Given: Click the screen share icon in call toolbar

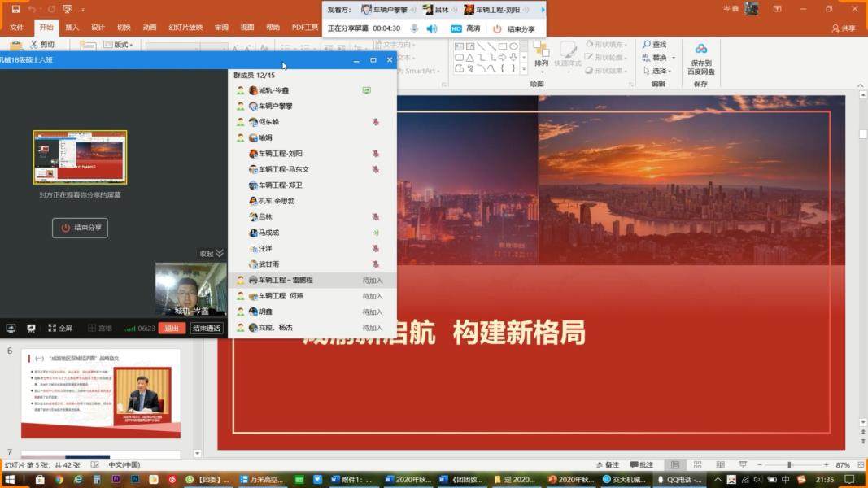Looking at the screenshot, I should pyautogui.click(x=11, y=328).
